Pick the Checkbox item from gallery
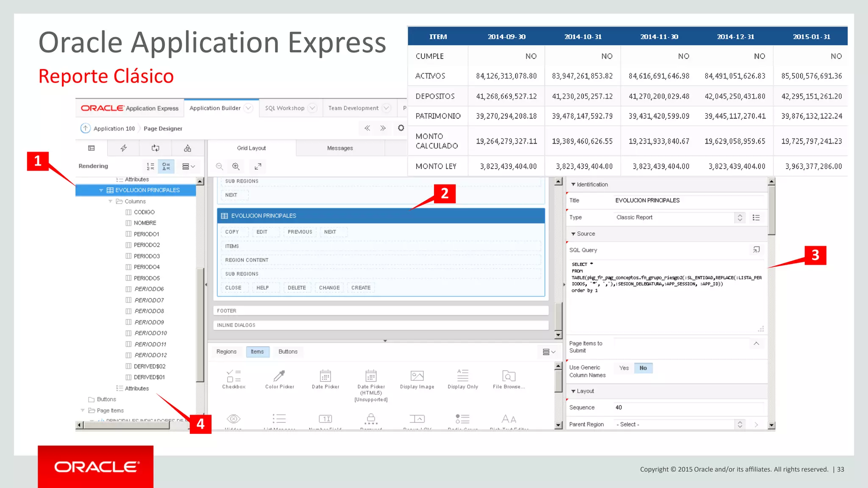The height and width of the screenshot is (488, 868). point(234,379)
